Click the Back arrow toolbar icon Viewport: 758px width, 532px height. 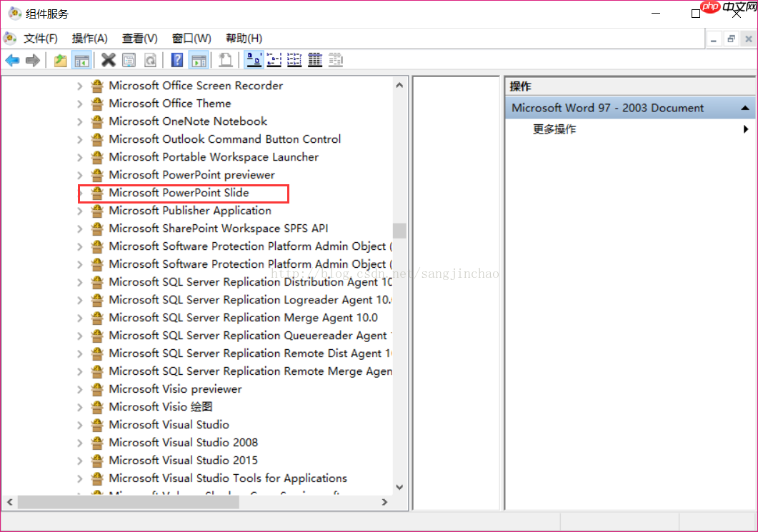(13, 61)
